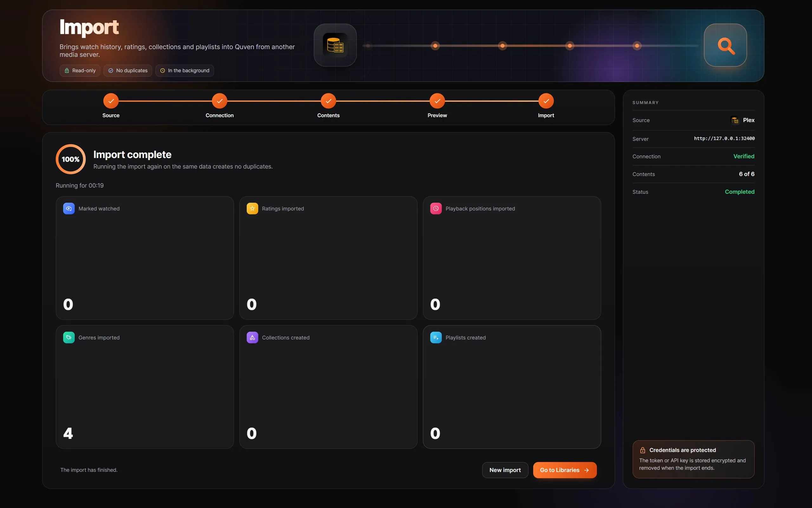This screenshot has width=812, height=508.
Task: Click the Marked watched count 0
Action: click(68, 304)
